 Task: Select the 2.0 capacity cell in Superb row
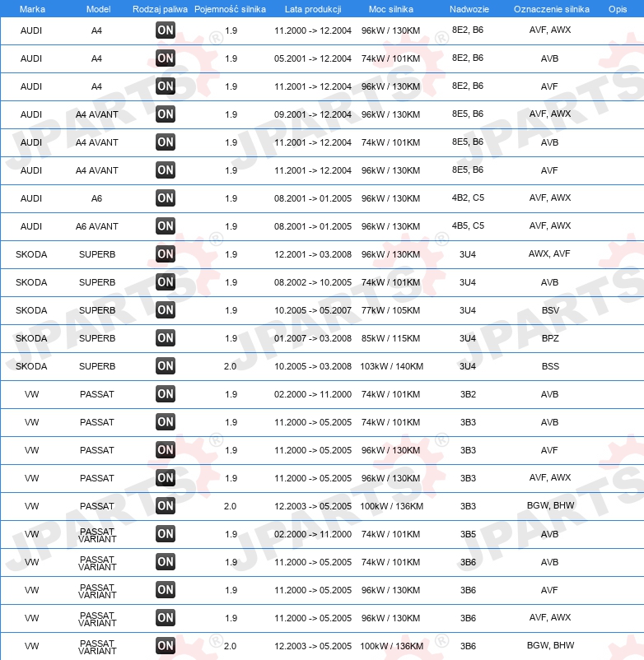pos(230,366)
